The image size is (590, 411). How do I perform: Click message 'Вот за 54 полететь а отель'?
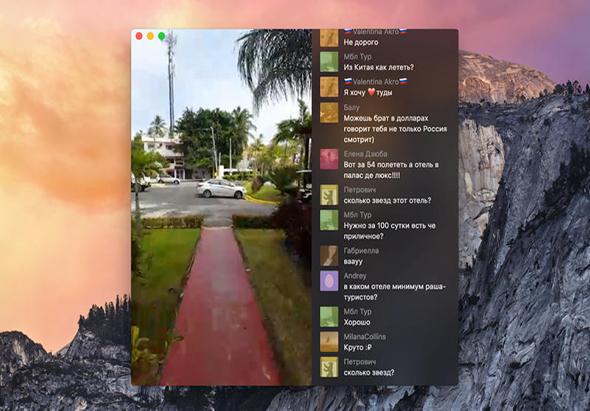[x=391, y=170]
